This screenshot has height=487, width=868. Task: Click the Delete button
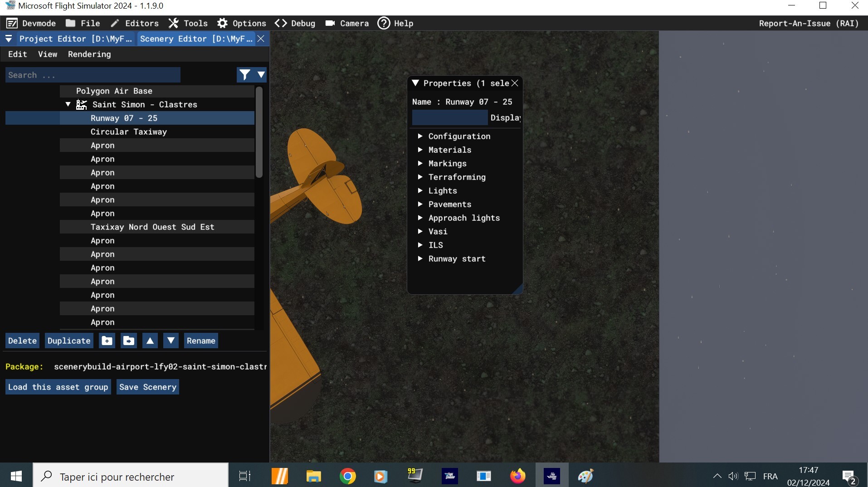[22, 341]
